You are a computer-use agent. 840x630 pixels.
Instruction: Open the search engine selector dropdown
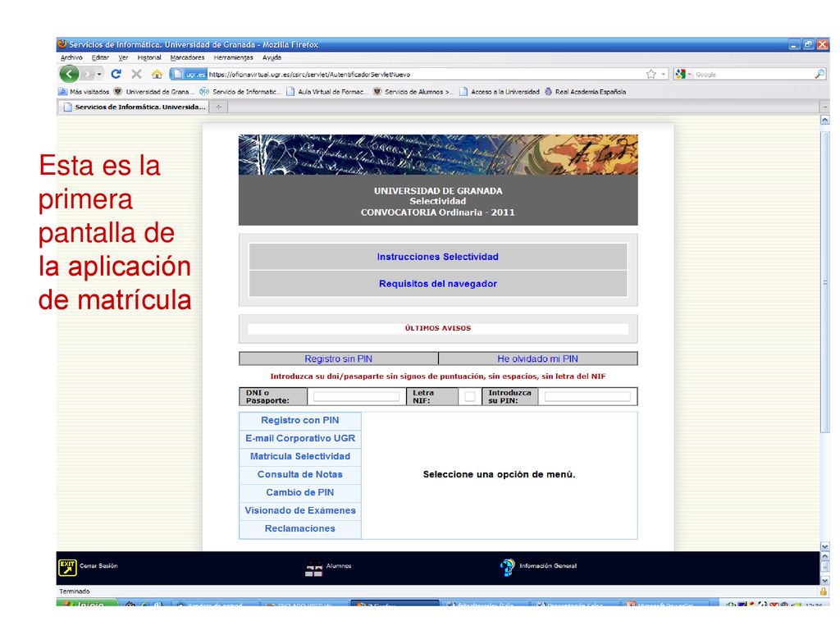click(x=689, y=75)
